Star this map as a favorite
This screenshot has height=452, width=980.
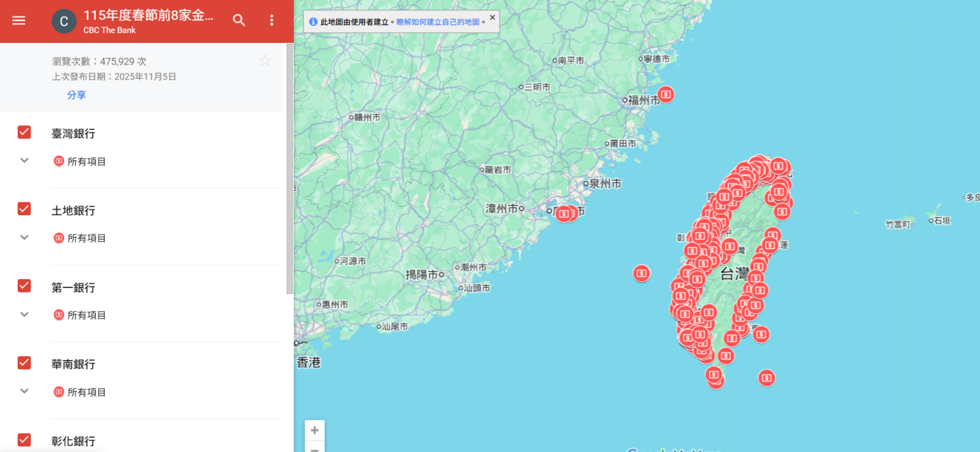tap(265, 60)
